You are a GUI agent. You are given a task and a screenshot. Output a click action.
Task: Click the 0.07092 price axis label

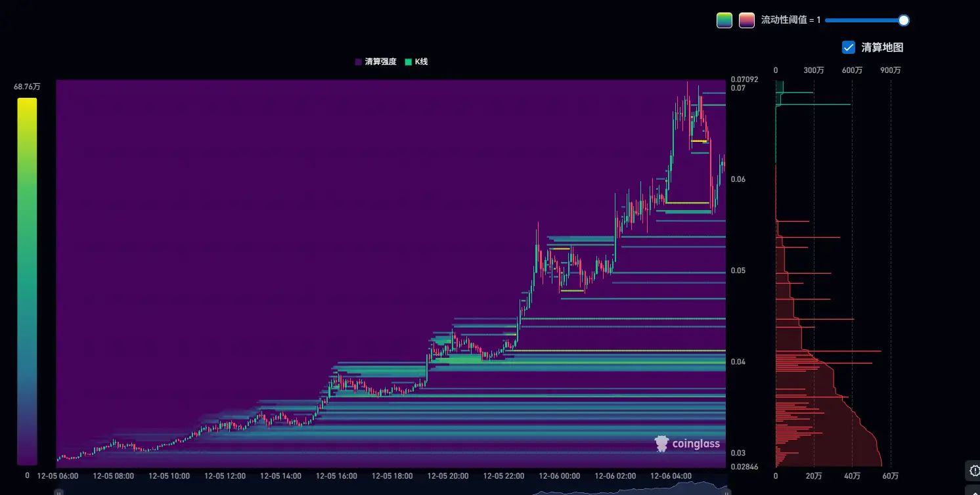pyautogui.click(x=744, y=79)
